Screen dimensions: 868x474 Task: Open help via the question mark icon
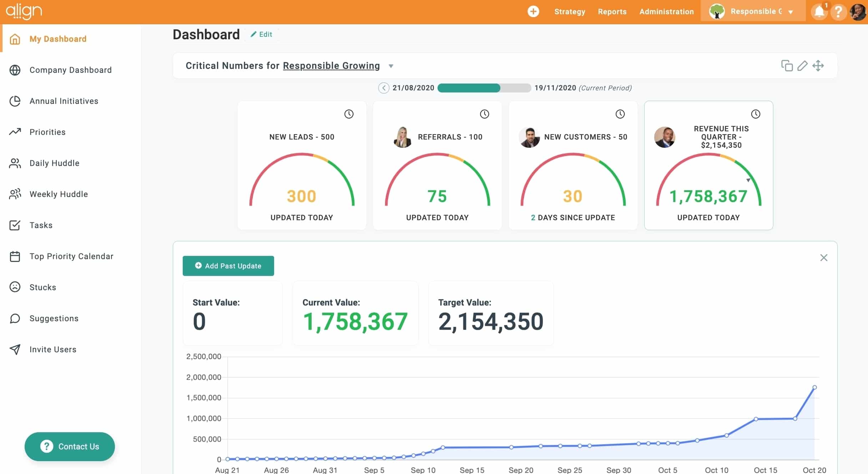click(x=839, y=12)
